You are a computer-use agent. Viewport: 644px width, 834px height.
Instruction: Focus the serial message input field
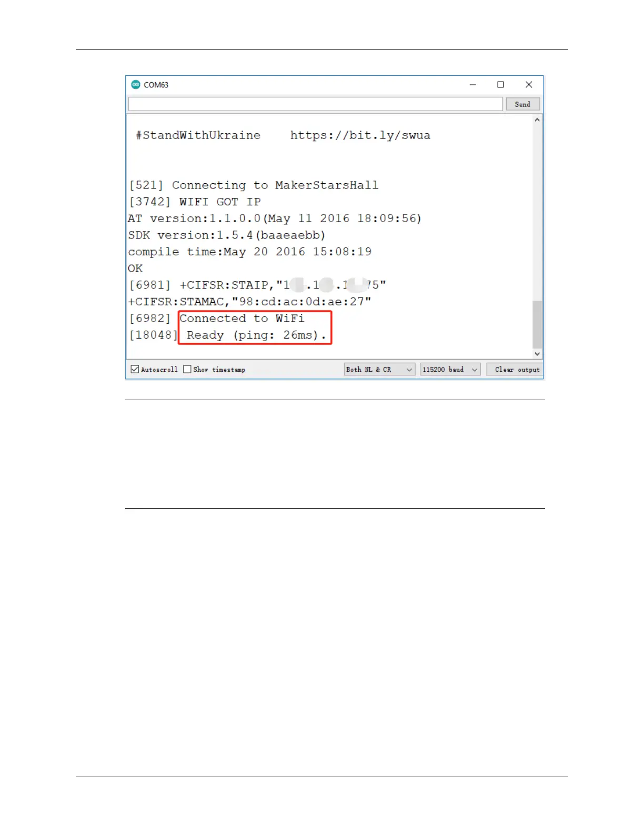pos(316,104)
